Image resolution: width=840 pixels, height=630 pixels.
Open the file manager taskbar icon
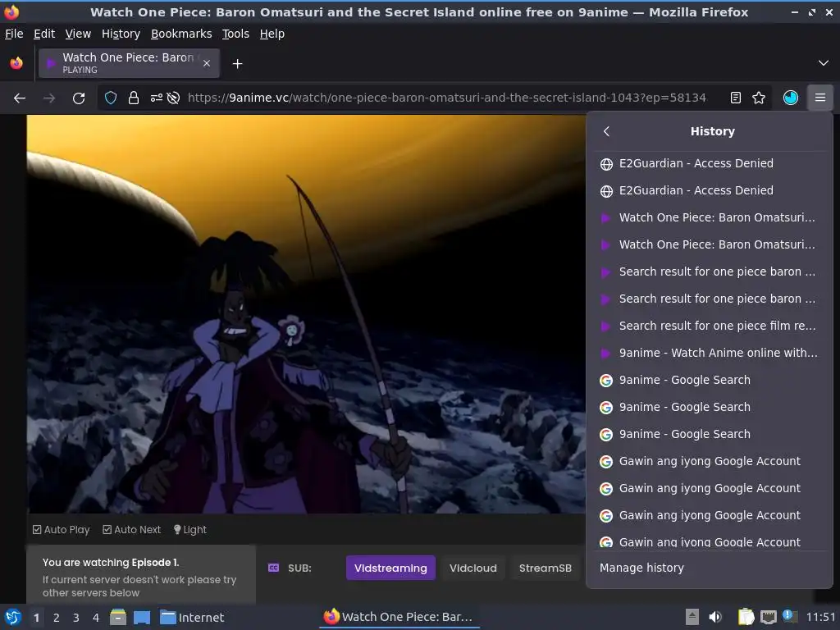[x=118, y=617]
